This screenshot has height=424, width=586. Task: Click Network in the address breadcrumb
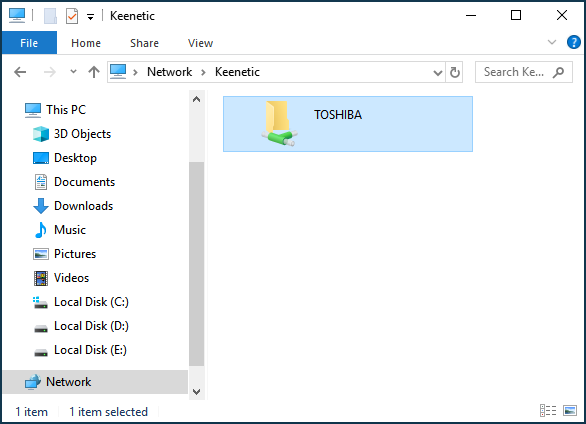pos(169,72)
